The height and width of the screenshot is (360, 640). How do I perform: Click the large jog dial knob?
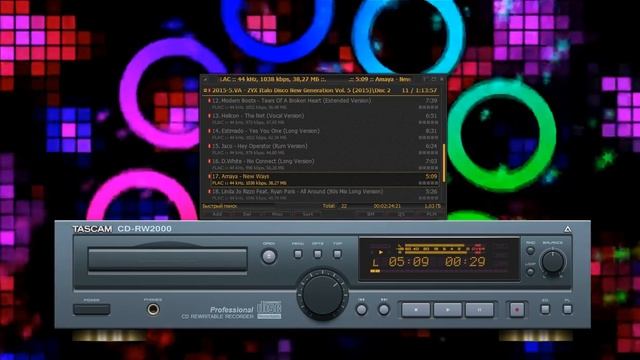coord(322,294)
